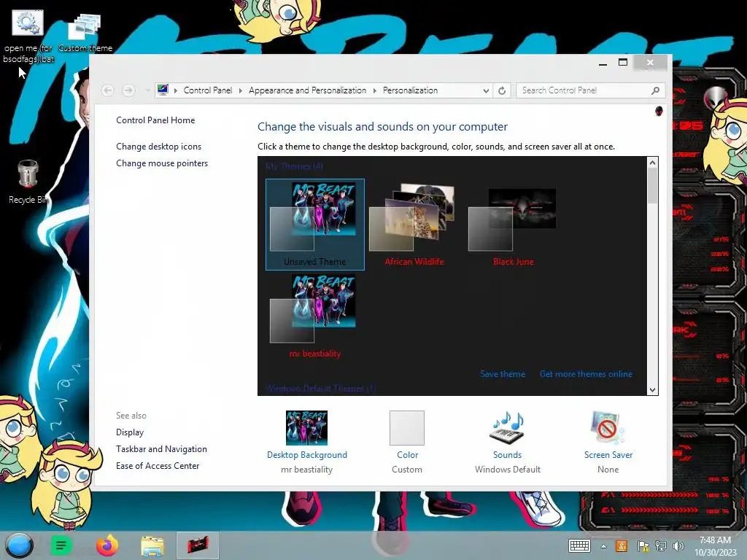The height and width of the screenshot is (560, 747).
Task: Open Ease of Access Center link
Action: tap(158, 466)
